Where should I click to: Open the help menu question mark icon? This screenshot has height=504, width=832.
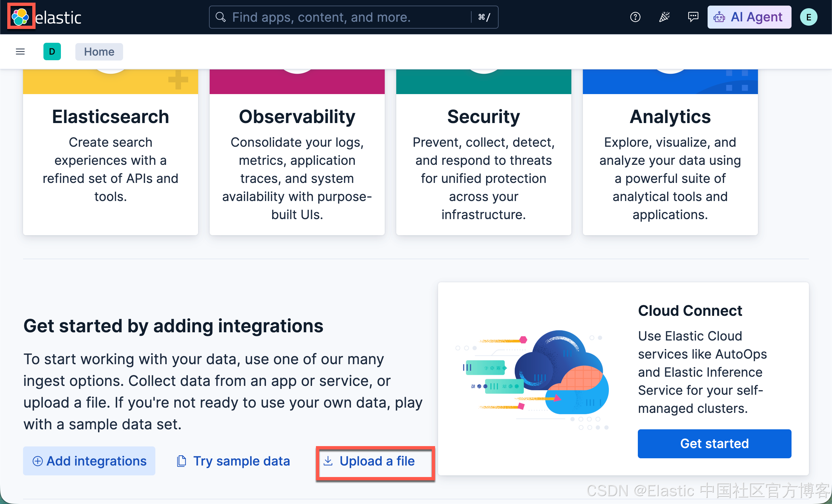[x=635, y=17]
